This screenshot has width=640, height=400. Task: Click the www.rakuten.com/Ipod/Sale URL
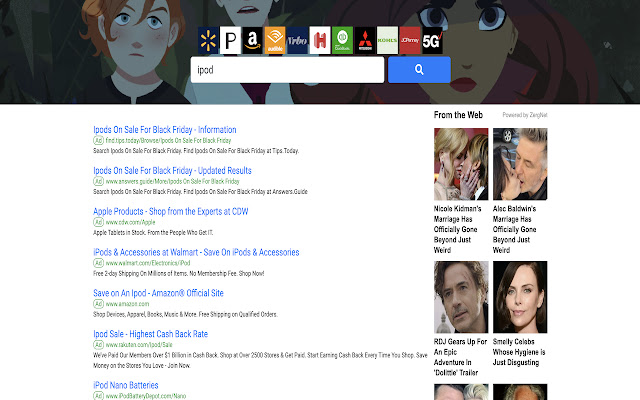pos(139,344)
